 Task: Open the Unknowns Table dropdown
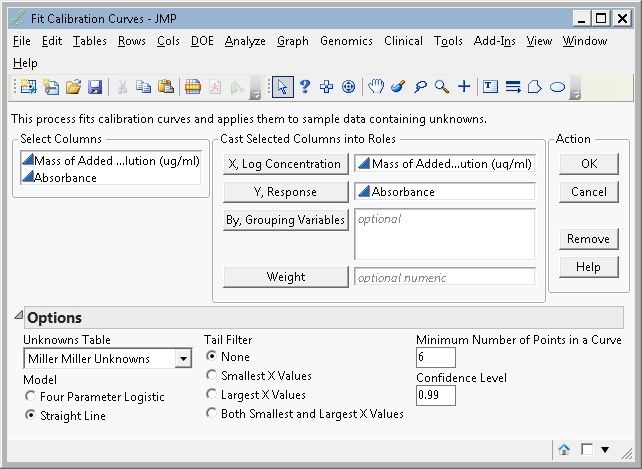(x=183, y=359)
